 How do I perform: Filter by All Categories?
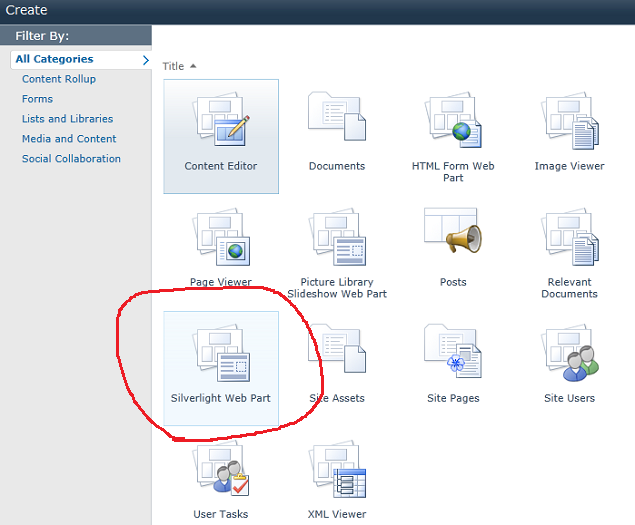54,59
